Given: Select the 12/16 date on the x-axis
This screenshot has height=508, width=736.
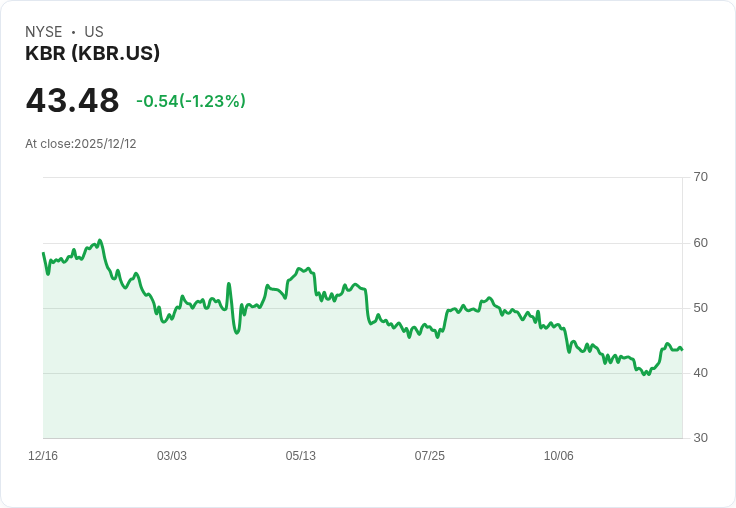Looking at the screenshot, I should tap(43, 456).
